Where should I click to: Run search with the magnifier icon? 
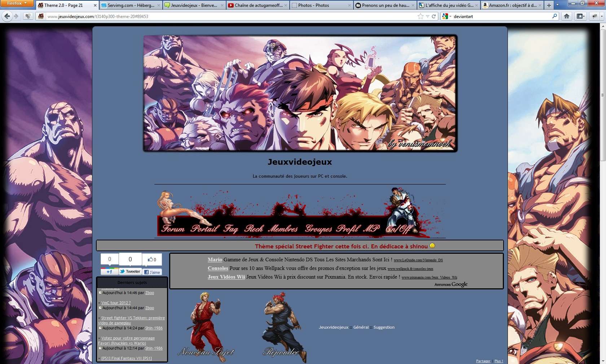[x=555, y=16]
